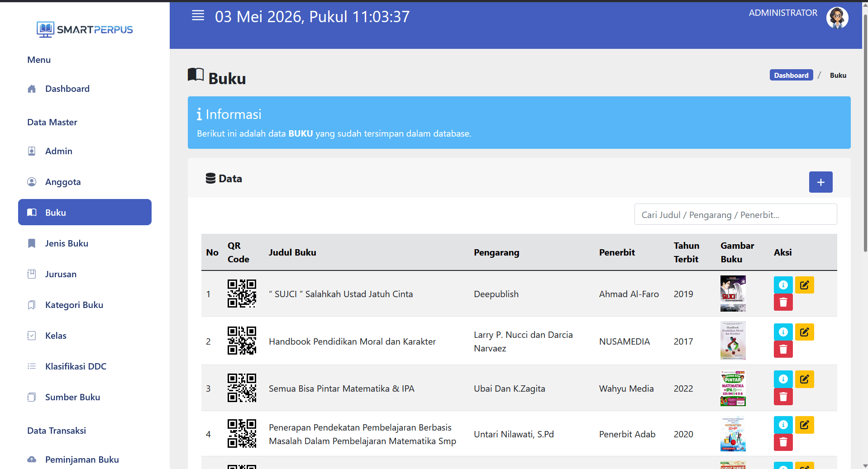The width and height of the screenshot is (868, 469).
Task: Delete the Penerapan Pendekatan Pembelajaran book
Action: coord(783,442)
